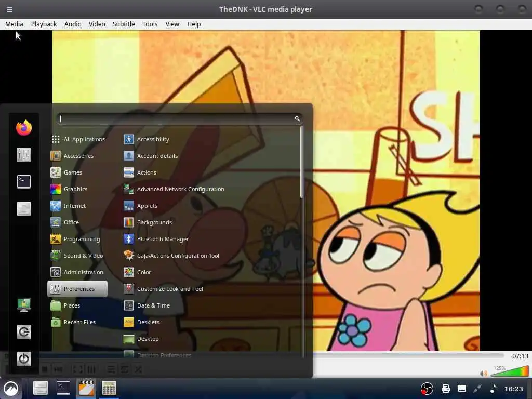Click the Shut Down power icon
532x399 pixels.
[24, 358]
